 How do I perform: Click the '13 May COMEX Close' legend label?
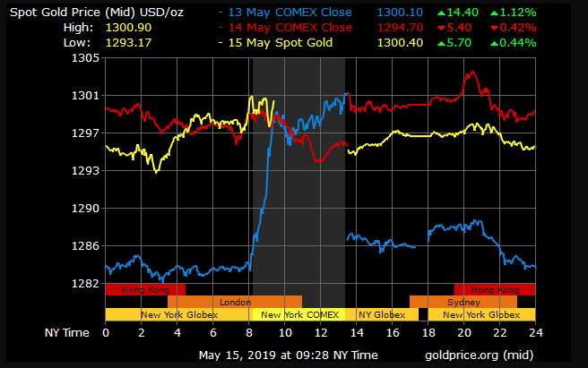click(x=290, y=13)
